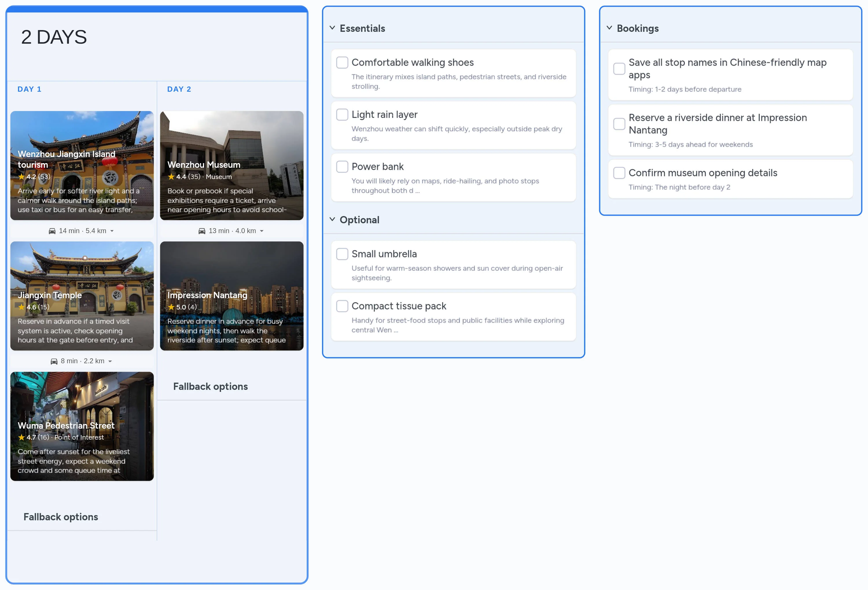
Task: Select the DAY 2 tab
Action: point(179,89)
